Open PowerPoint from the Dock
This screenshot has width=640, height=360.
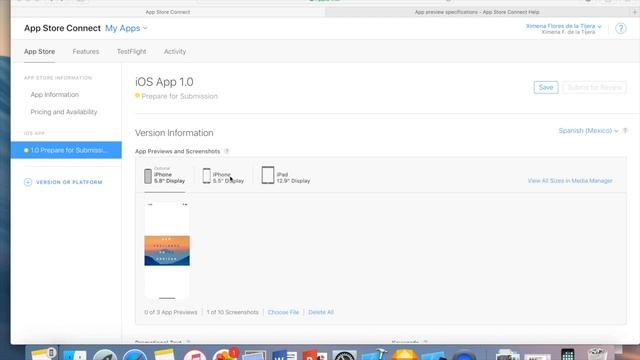tap(314, 356)
